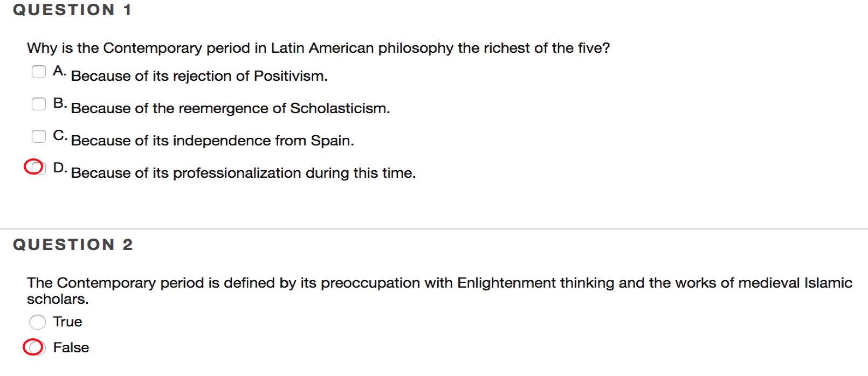Click the "rejection of Positivism" answer text
This screenshot has width=868, height=376.
pos(199,76)
